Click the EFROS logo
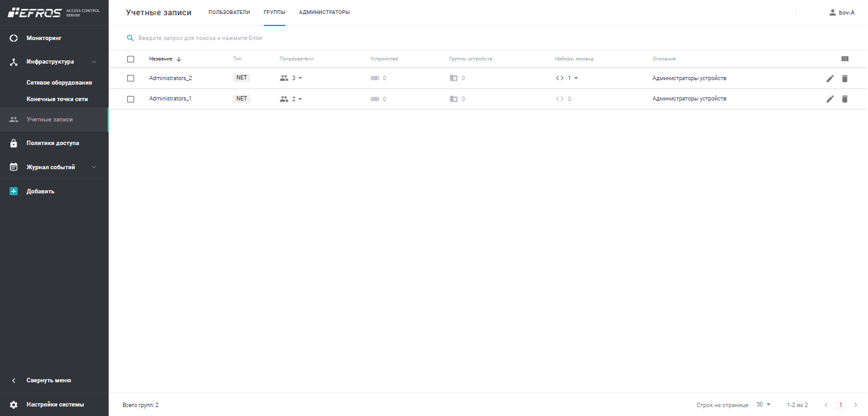 (x=34, y=12)
